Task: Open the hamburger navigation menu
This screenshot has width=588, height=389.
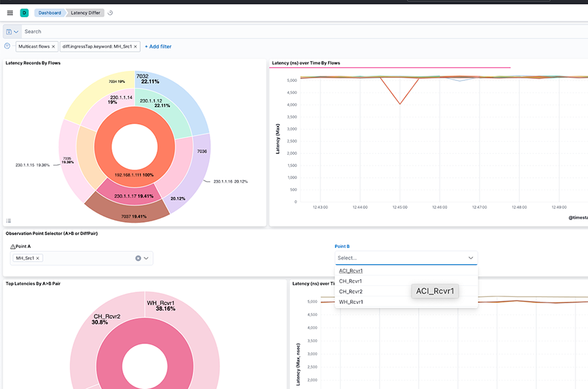Action: tap(10, 13)
